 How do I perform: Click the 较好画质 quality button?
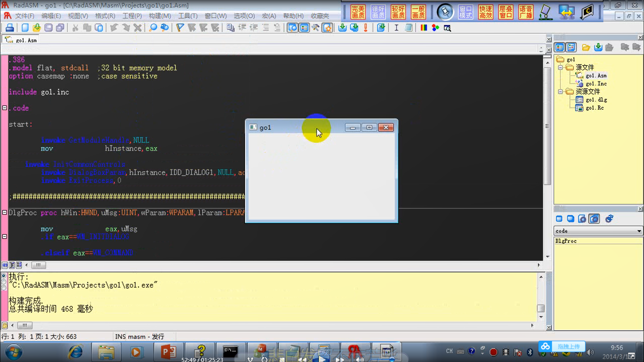point(398,12)
